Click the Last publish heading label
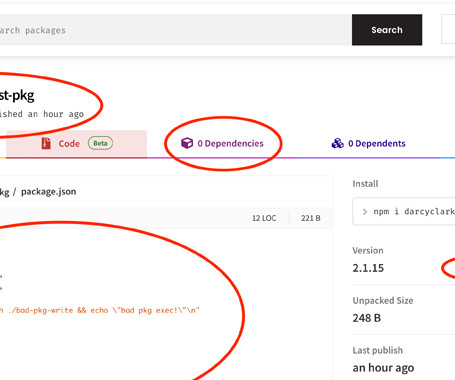455x380 pixels. (x=378, y=350)
